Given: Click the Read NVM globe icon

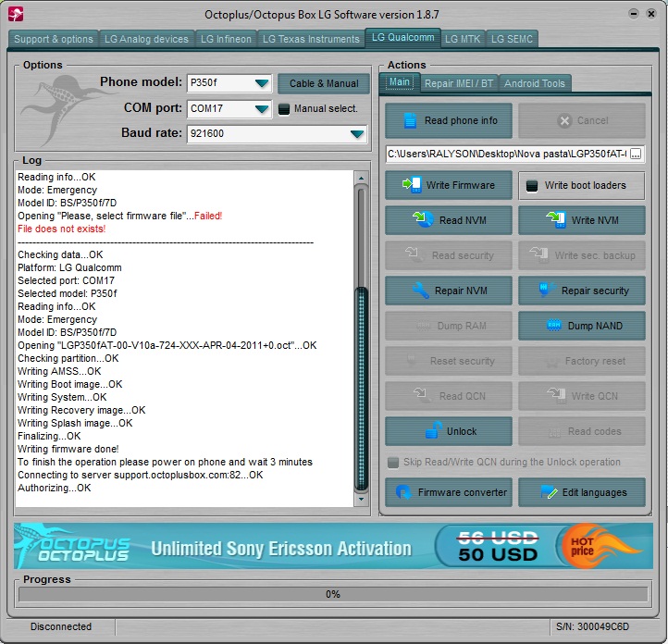Looking at the screenshot, I should click(x=423, y=220).
